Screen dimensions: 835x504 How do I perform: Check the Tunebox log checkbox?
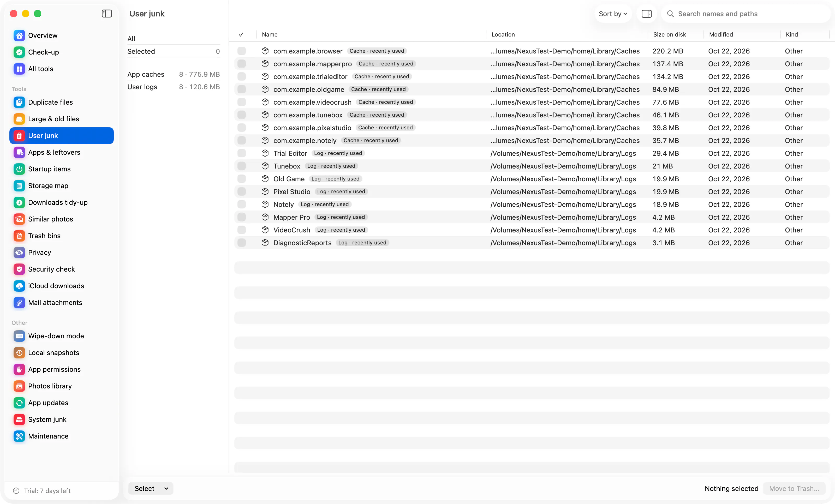coord(242,166)
